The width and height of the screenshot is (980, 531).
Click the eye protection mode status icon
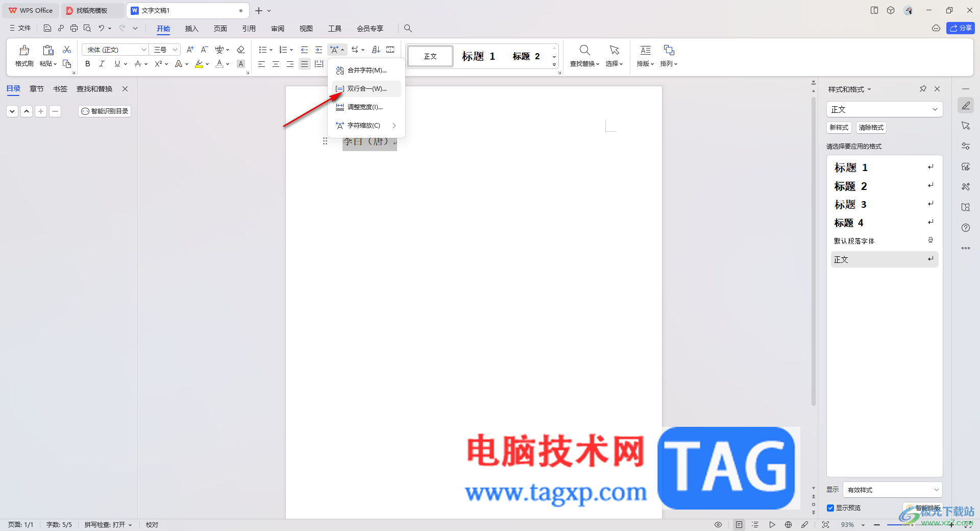point(718,525)
